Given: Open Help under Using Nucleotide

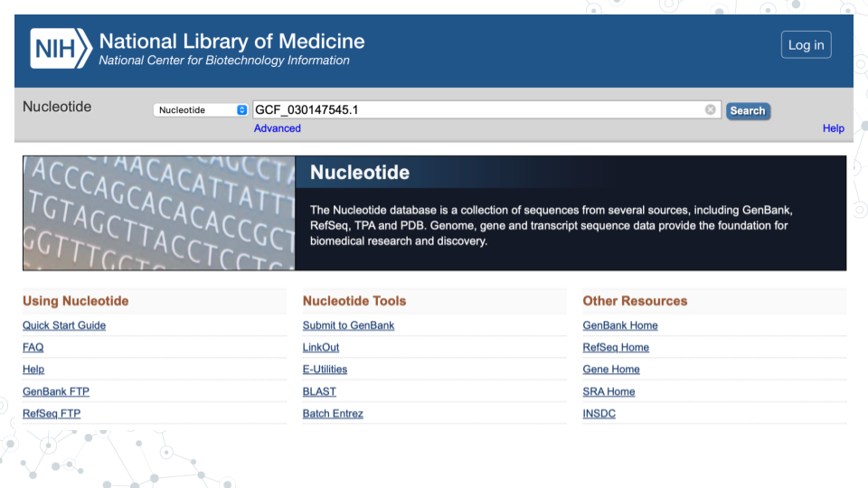Looking at the screenshot, I should point(33,370).
